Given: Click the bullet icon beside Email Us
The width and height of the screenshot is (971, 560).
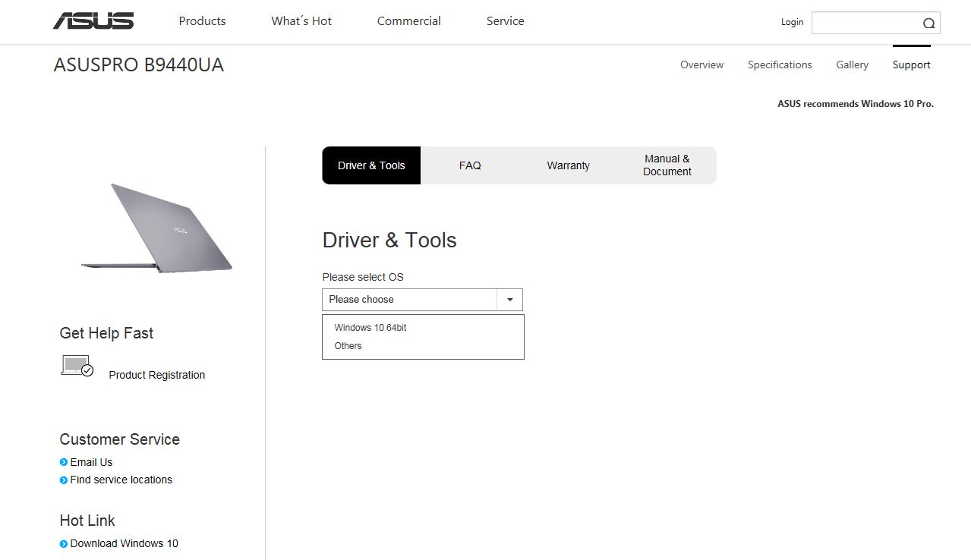Looking at the screenshot, I should click(64, 462).
